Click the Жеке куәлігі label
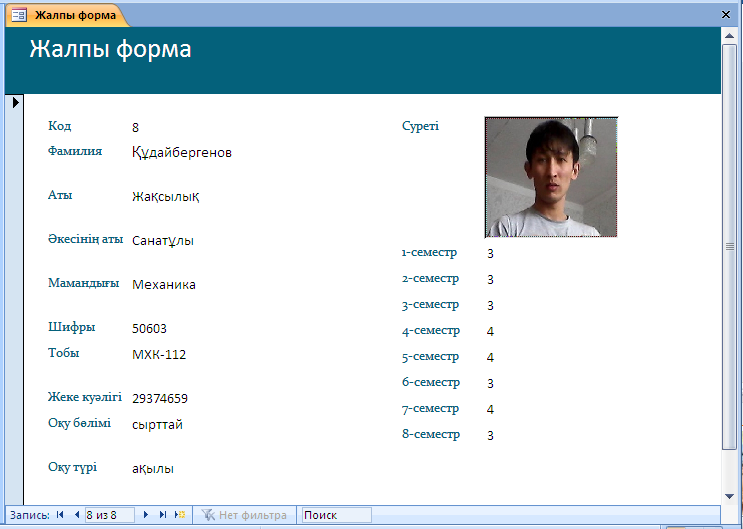 (x=85, y=397)
